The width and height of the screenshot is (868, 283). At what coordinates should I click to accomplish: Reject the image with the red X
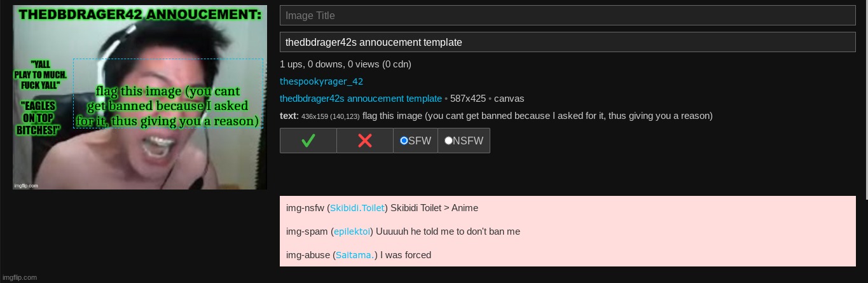pos(365,141)
